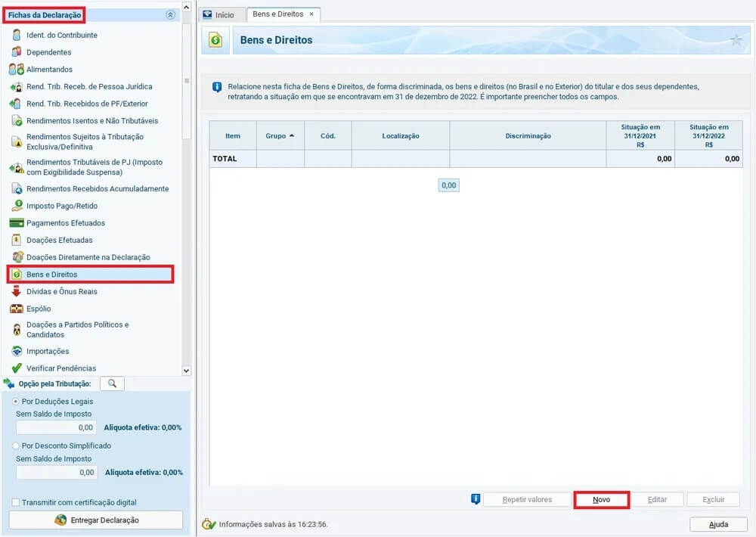Click the magnifier icon beside Opção pela Tributação
756x537 pixels.
(x=112, y=383)
